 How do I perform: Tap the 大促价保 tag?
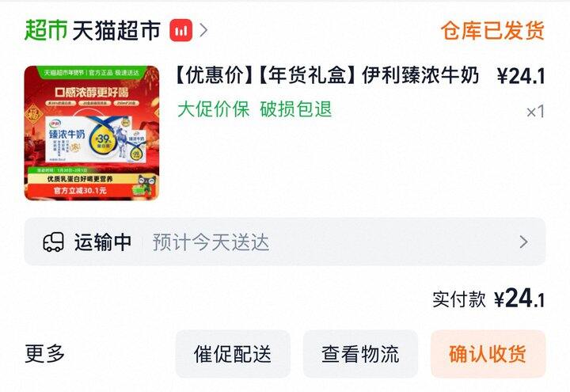214,109
